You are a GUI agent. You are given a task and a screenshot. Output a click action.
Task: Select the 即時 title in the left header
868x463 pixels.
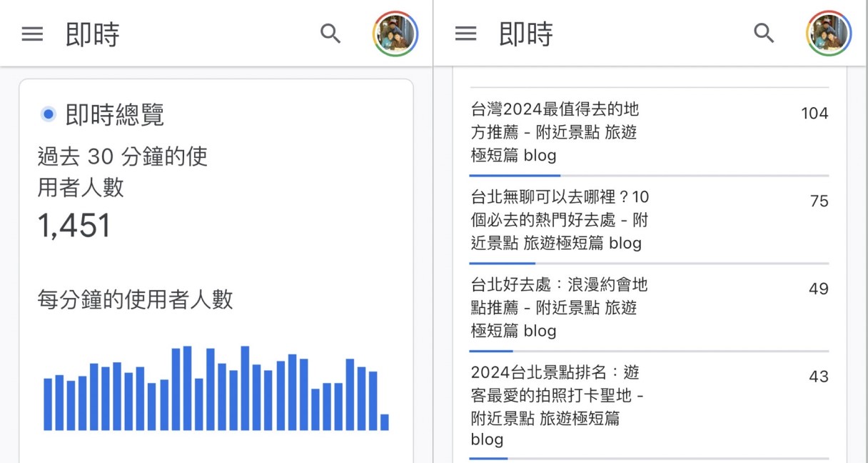[x=92, y=34]
